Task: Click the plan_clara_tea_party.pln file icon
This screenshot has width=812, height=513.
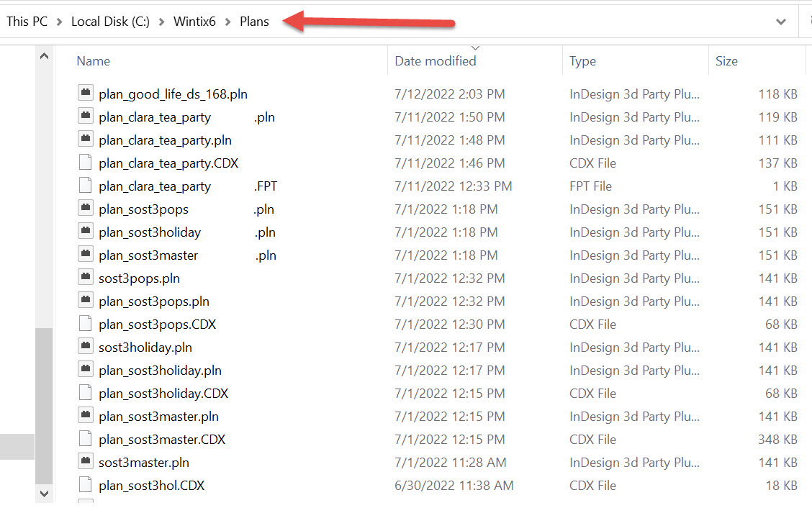Action: (86, 139)
